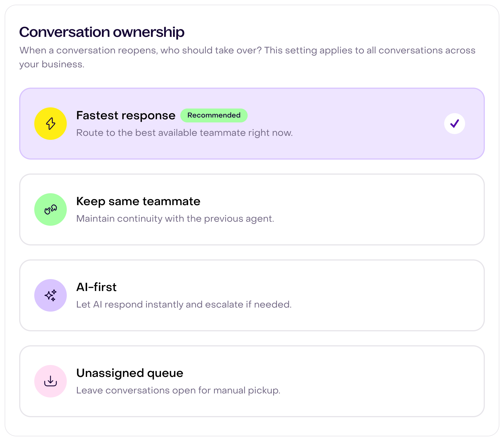Click 'Maintain continuity with the previous agent' text
This screenshot has width=504, height=441.
pyautogui.click(x=175, y=219)
